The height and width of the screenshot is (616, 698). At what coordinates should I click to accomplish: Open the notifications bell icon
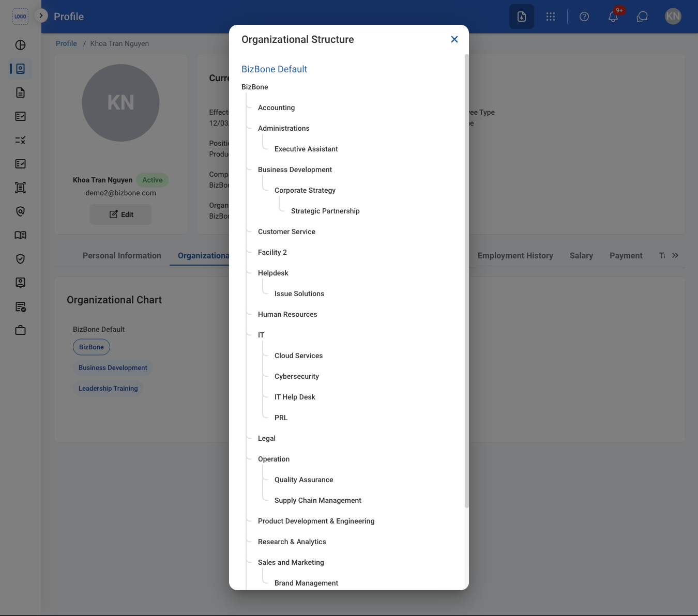[x=613, y=17]
